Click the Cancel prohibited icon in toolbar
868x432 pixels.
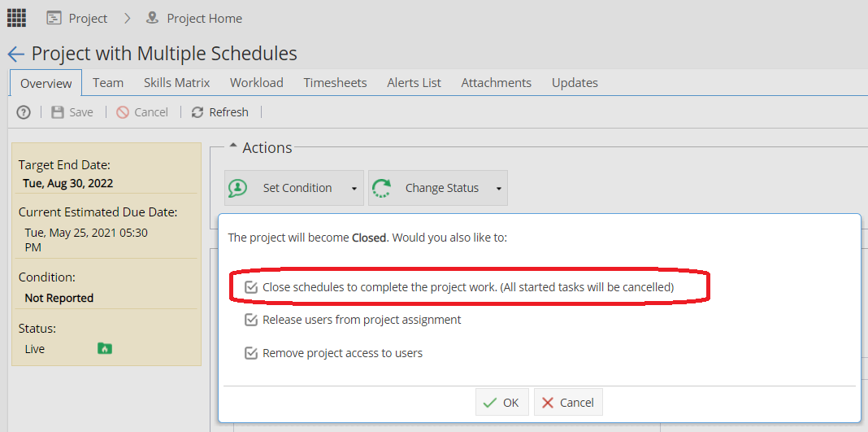pyautogui.click(x=123, y=112)
